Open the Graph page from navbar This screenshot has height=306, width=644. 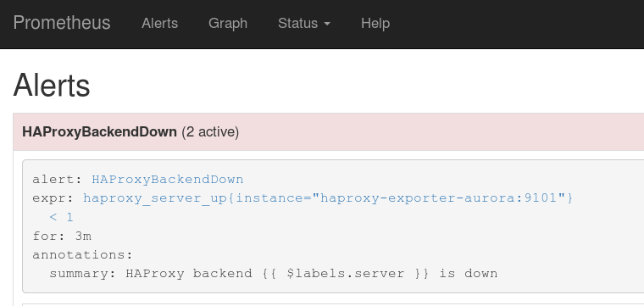coord(228,24)
